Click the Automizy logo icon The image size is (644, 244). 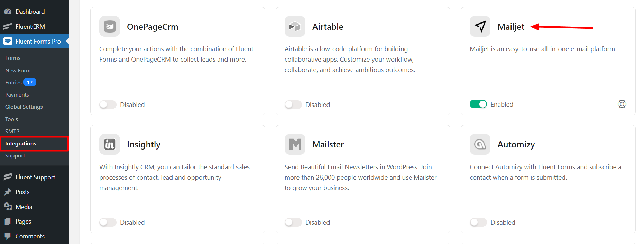(x=480, y=144)
